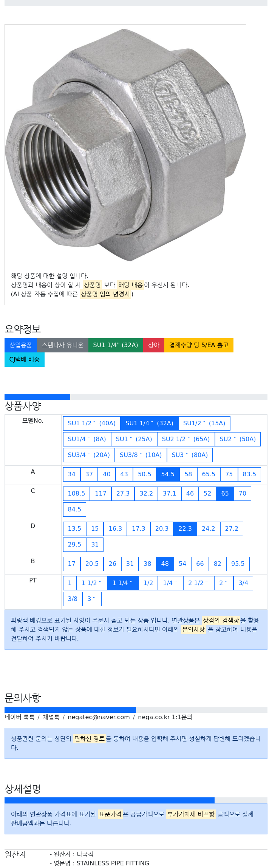272x868 pixels.
Task: Select the red 상아 tag
Action: point(154,345)
